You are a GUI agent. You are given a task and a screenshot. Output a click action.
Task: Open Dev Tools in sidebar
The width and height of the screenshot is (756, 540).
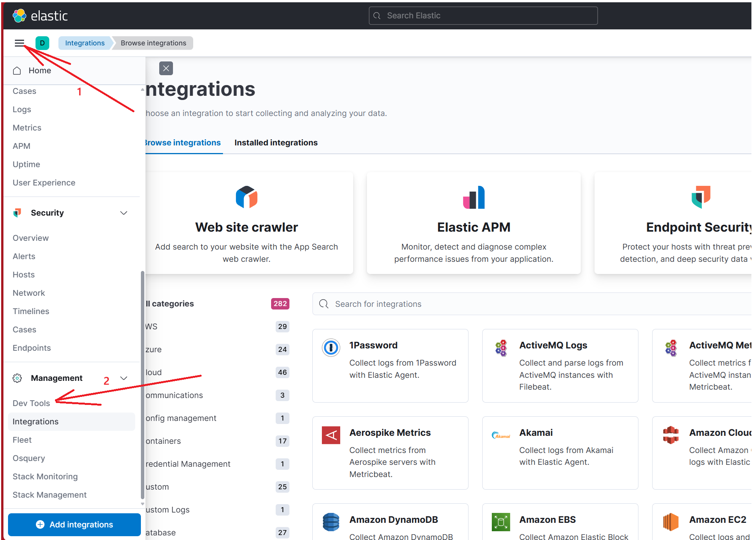(31, 403)
